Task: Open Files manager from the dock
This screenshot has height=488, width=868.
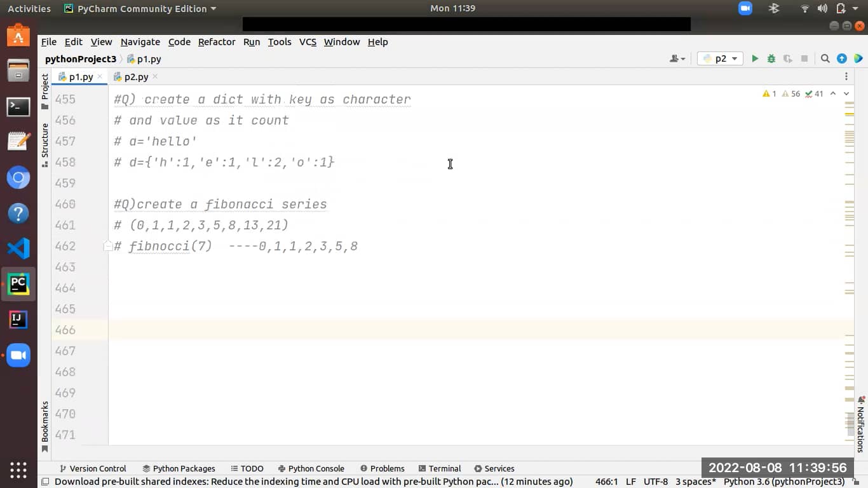Action: [x=18, y=71]
